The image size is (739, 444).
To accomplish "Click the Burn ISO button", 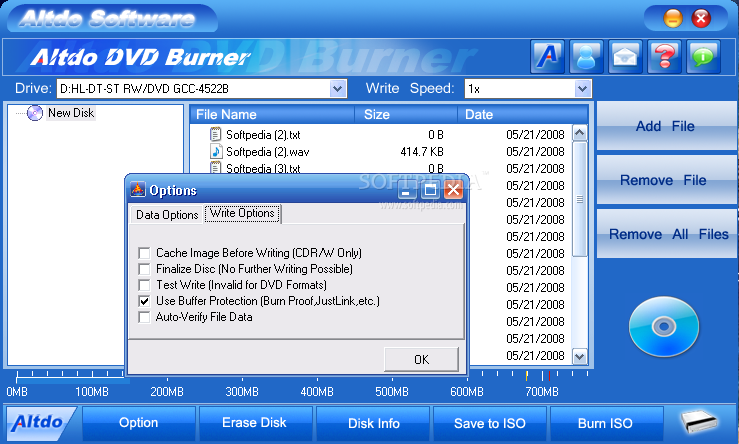I will pos(606,423).
